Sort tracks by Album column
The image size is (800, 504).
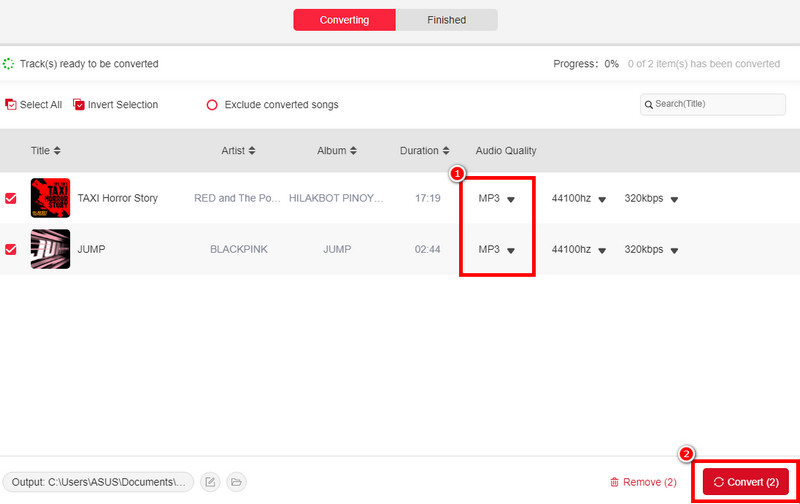[337, 150]
